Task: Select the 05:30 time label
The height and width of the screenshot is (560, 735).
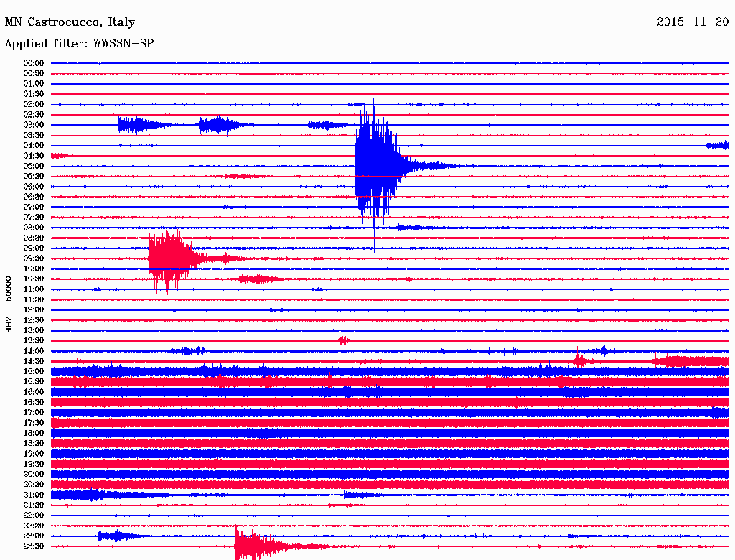Action: [x=34, y=177]
